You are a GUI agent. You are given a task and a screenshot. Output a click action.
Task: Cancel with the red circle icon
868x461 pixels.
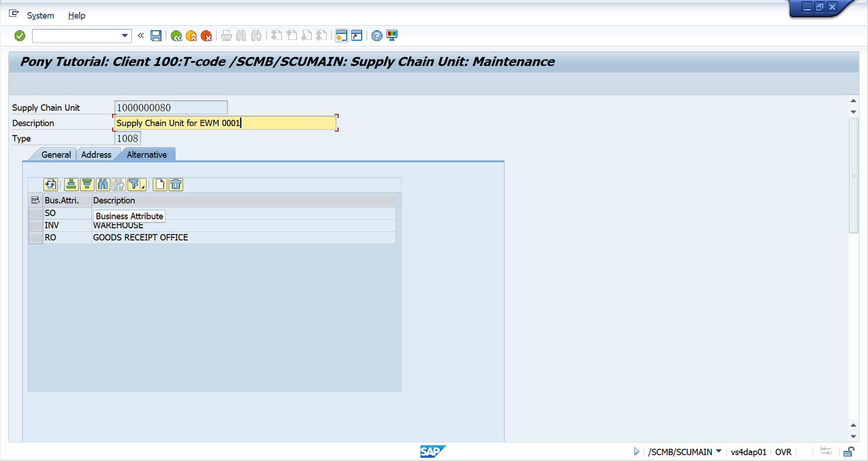point(206,36)
